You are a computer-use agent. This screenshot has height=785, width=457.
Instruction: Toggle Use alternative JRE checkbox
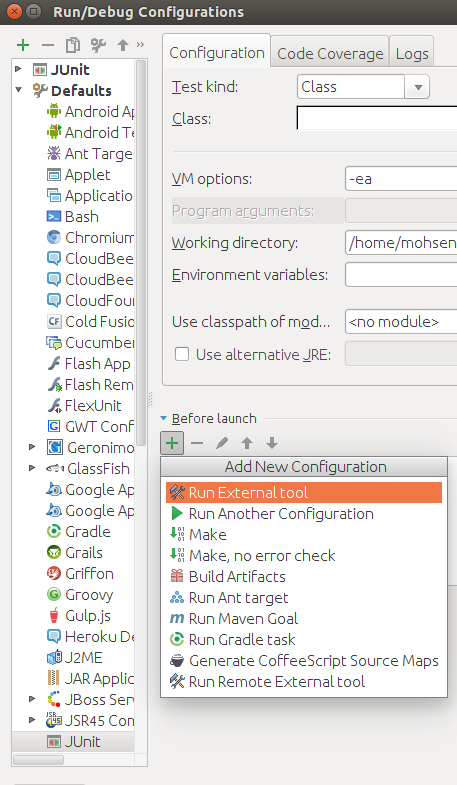(182, 354)
